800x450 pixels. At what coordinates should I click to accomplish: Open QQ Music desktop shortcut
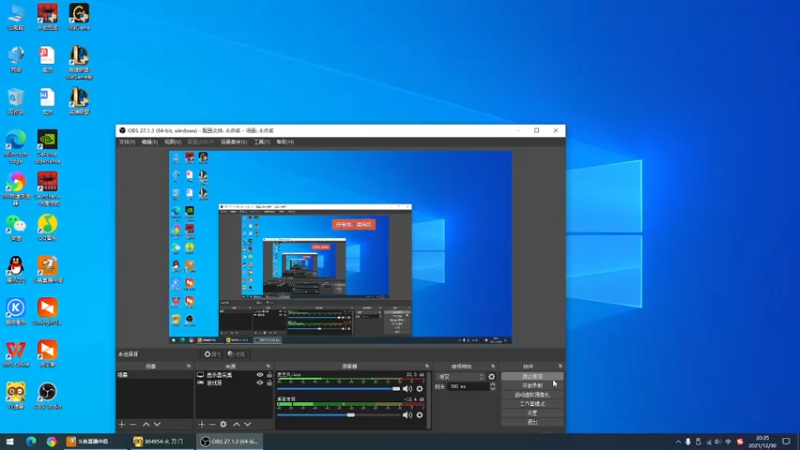pyautogui.click(x=47, y=228)
